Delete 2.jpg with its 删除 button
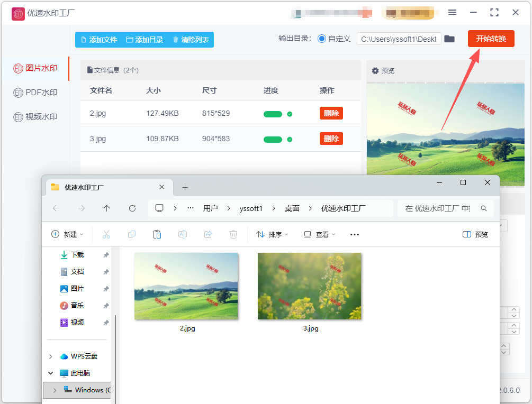 pyautogui.click(x=331, y=113)
